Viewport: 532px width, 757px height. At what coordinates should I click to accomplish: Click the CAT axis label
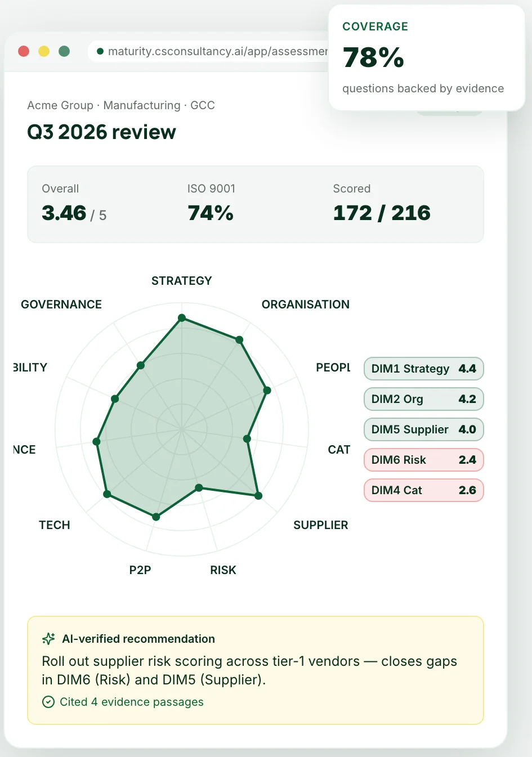339,450
